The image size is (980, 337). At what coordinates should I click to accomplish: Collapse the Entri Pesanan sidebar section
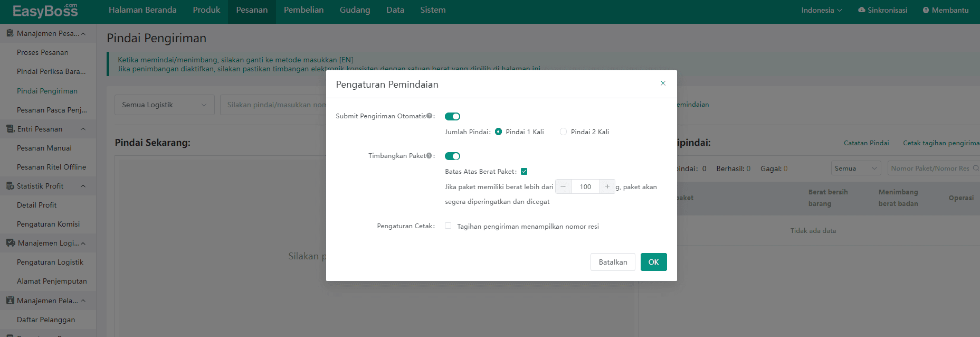(83, 129)
